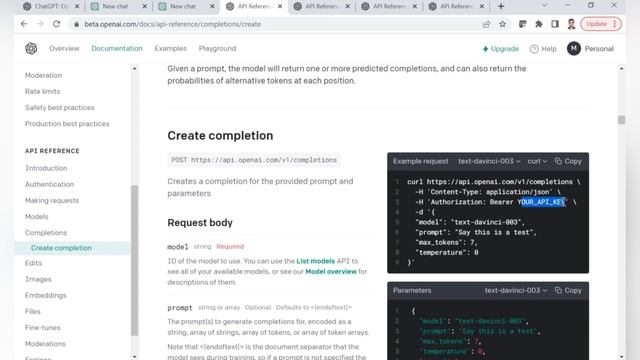The width and height of the screenshot is (640, 360).
Task: Click the Upgrade link
Action: click(x=500, y=49)
